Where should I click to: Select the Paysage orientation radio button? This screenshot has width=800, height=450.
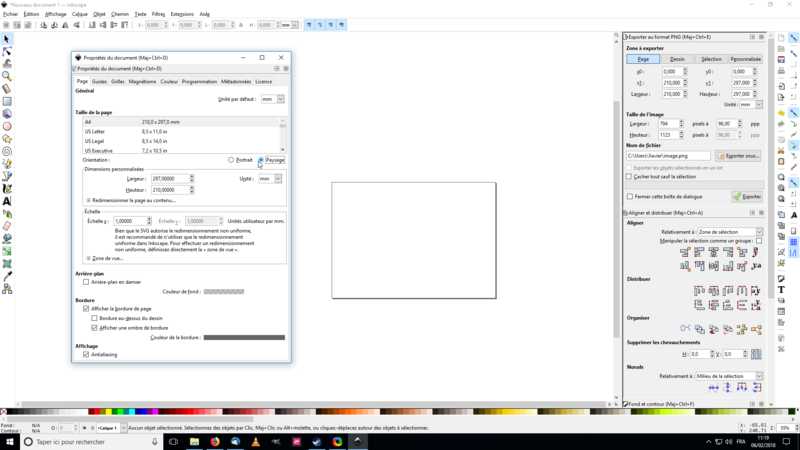click(x=261, y=160)
